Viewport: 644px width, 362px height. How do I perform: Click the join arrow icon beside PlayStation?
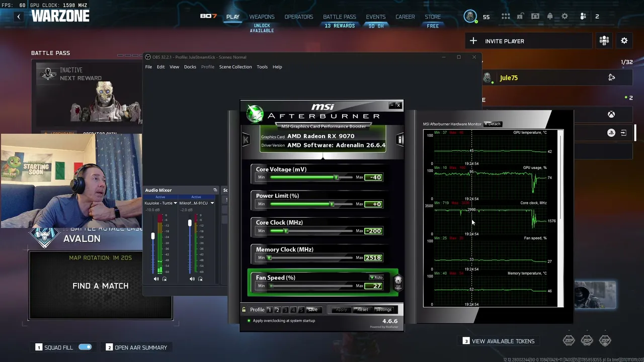coord(623,133)
